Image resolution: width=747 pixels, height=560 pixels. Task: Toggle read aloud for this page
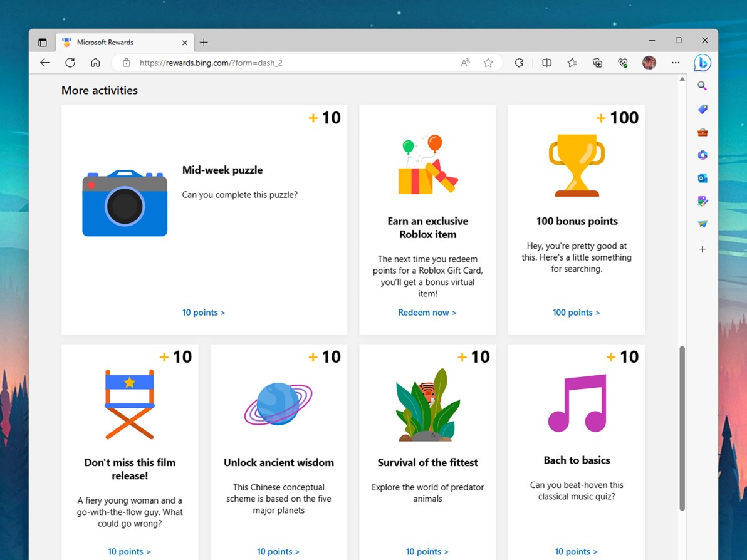click(x=465, y=63)
